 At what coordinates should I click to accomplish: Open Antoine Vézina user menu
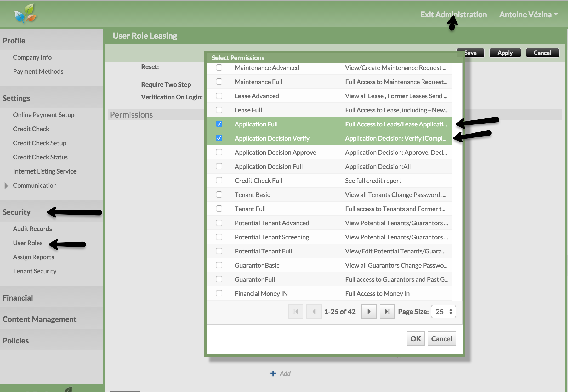(x=528, y=15)
